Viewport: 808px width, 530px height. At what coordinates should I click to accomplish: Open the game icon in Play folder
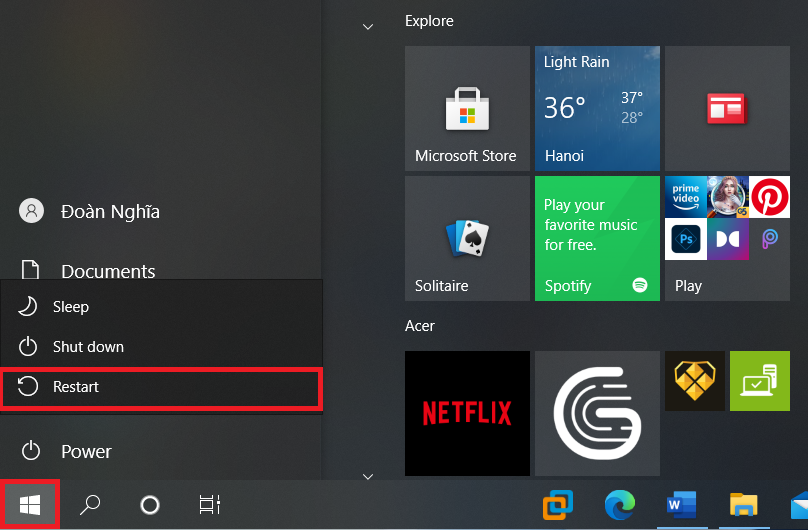tap(728, 197)
